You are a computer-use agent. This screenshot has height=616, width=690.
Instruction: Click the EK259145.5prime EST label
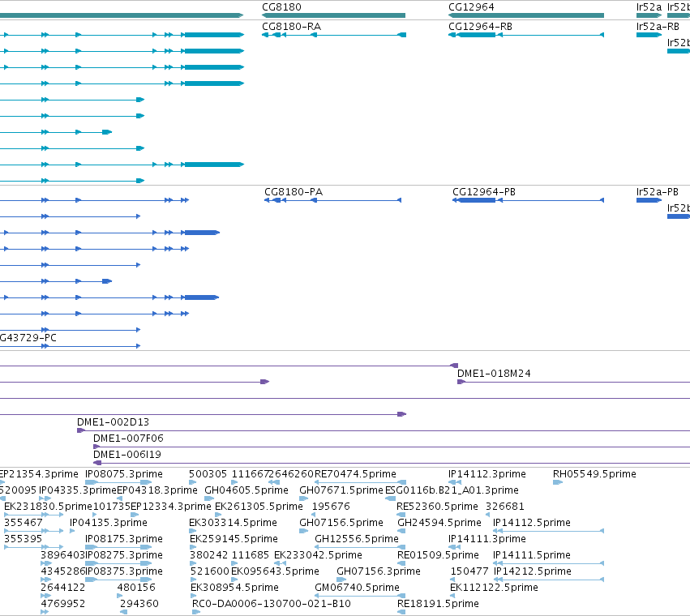click(234, 539)
